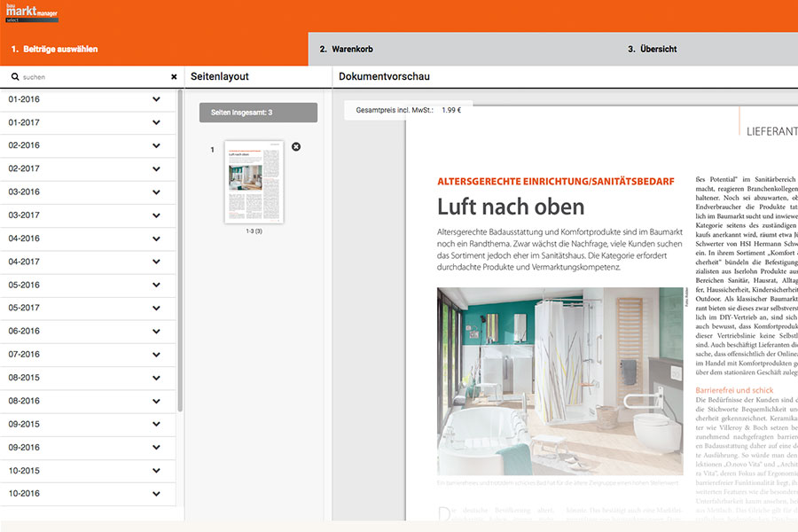The width and height of the screenshot is (798, 532).
Task: Select the 09-2016 issue label
Action: [x=24, y=448]
